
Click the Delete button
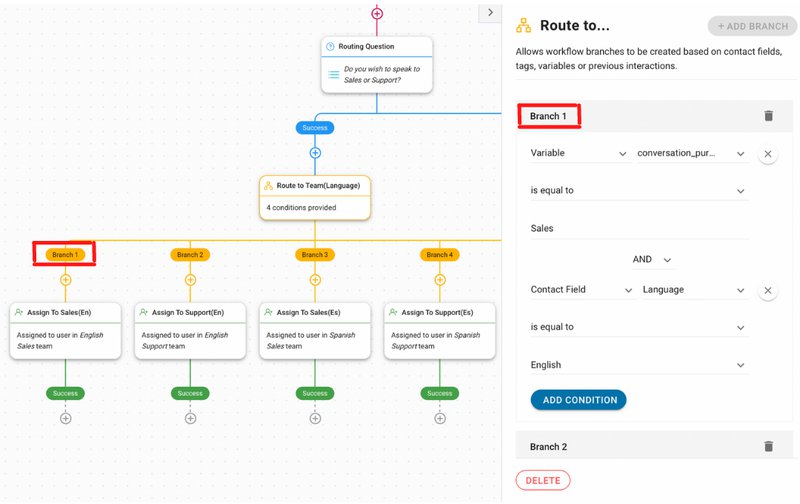[543, 480]
